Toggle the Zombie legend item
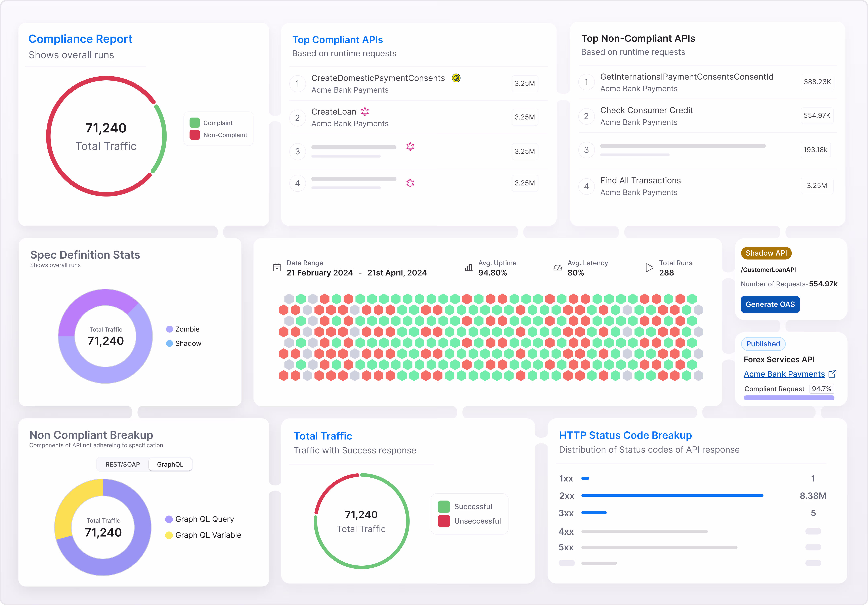868x607 pixels. [x=183, y=329]
